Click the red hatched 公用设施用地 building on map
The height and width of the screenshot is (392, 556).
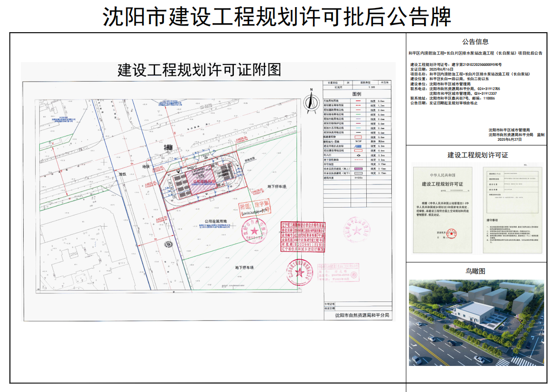203,181
